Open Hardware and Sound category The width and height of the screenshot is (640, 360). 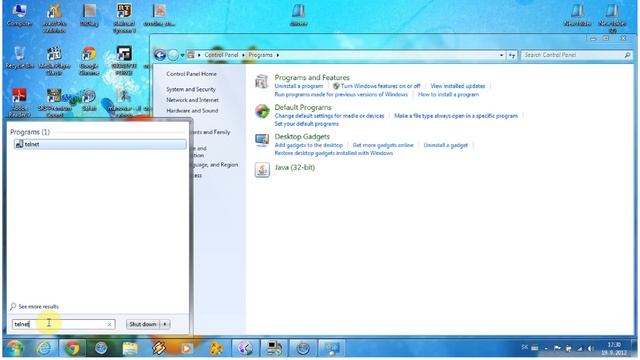pyautogui.click(x=192, y=111)
